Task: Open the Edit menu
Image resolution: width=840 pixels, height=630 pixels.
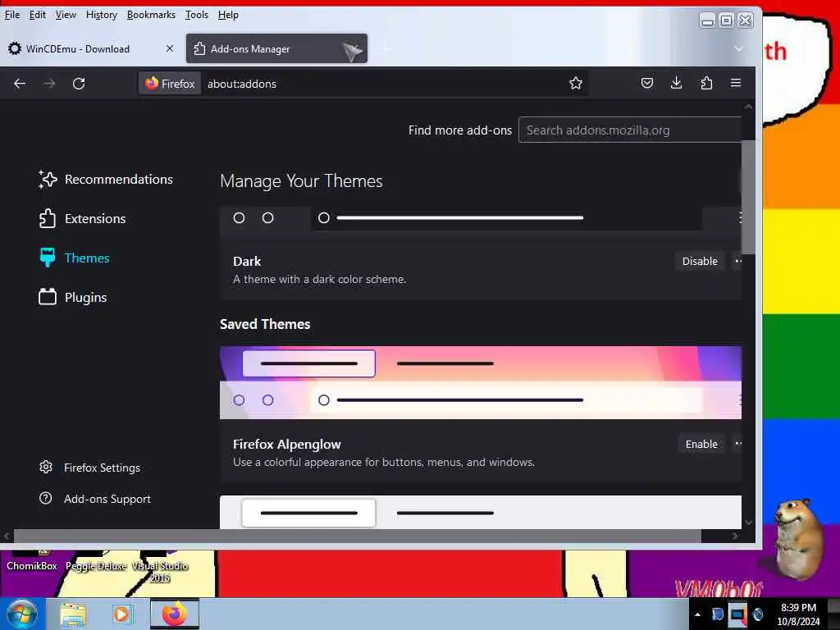Action: (37, 15)
